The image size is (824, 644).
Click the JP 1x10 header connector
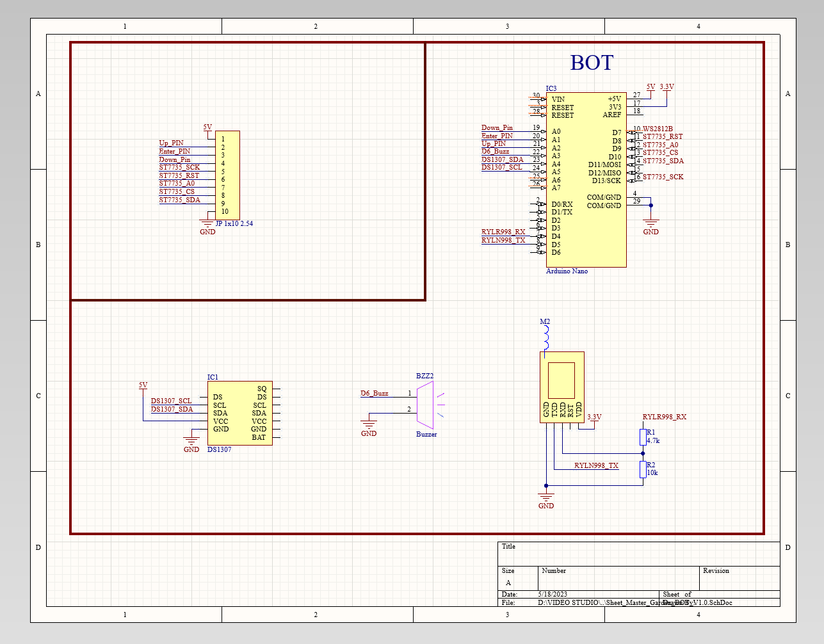point(228,175)
